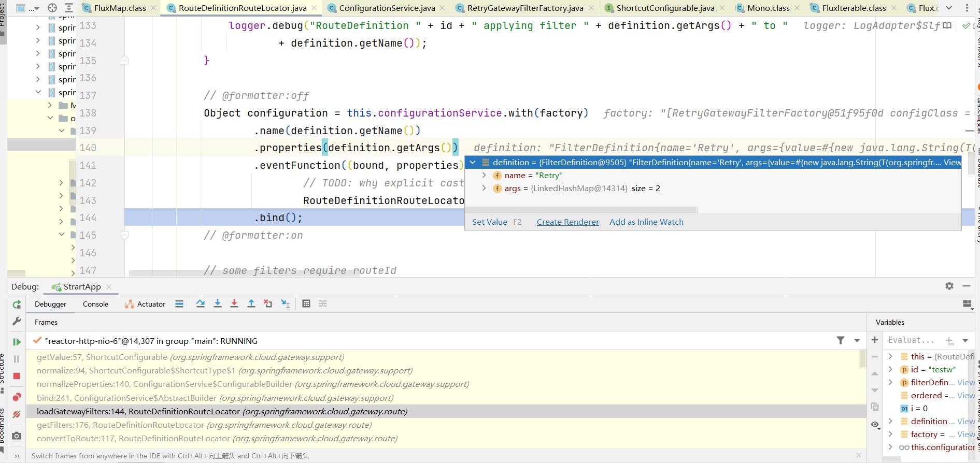The image size is (980, 463).
Task: Close the StrartApp debug session tab
Action: click(x=108, y=287)
